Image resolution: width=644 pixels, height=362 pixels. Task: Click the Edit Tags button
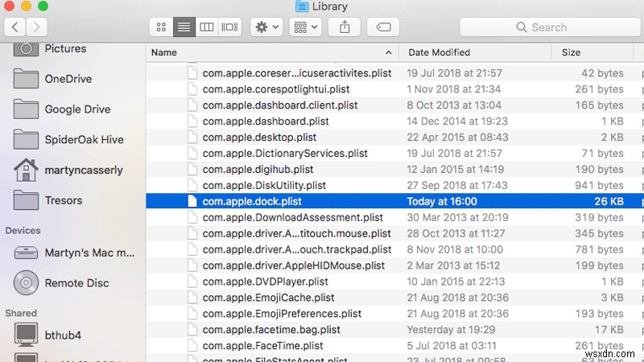point(383,27)
